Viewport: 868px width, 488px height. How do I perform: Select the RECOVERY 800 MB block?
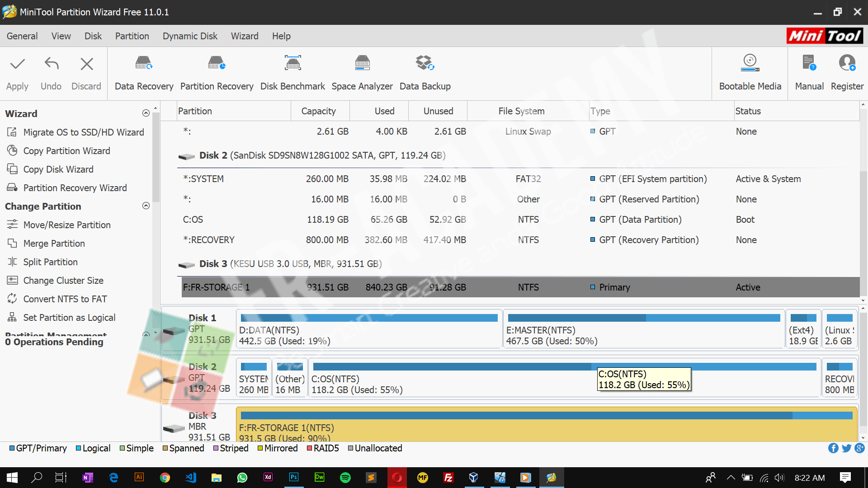tap(840, 378)
